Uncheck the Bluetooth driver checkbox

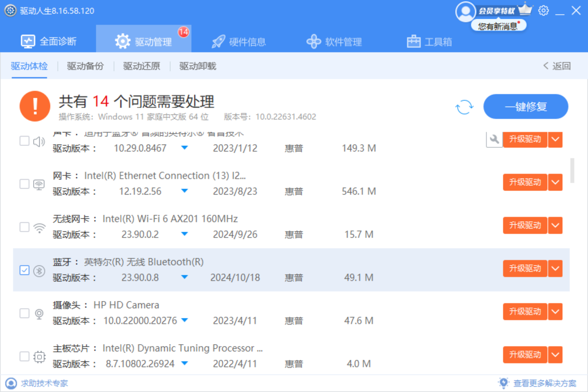(24, 270)
